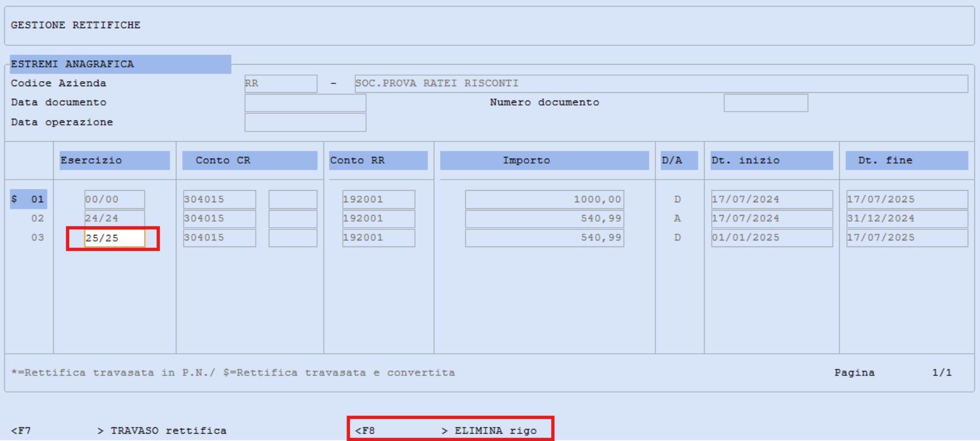
Task: Click Dt. fine 17/07/2025 in row 03
Action: click(x=907, y=238)
